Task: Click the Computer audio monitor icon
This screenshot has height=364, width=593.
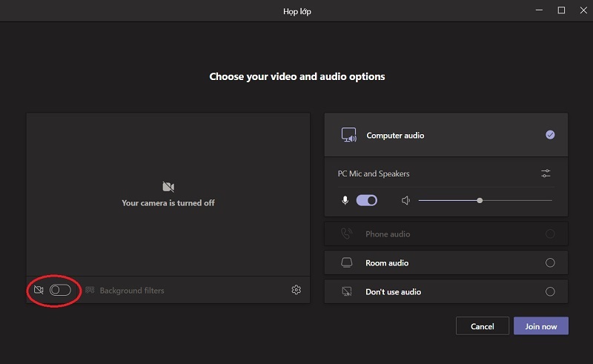Action: (x=348, y=135)
